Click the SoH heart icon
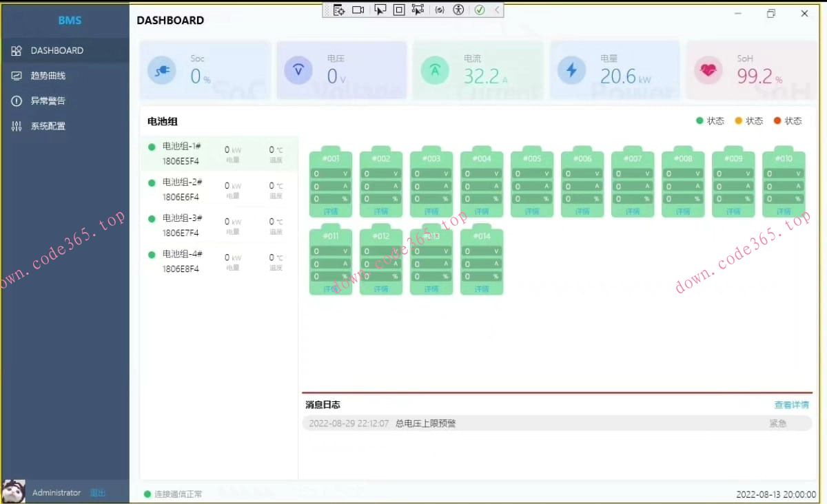 point(708,70)
